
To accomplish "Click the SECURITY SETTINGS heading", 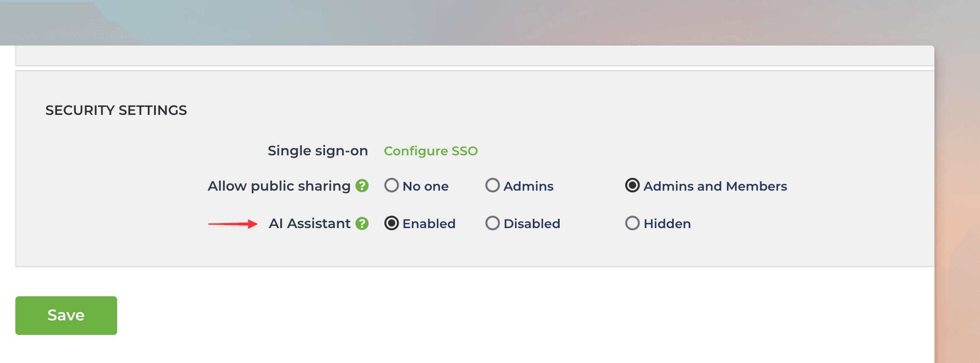I will 116,111.
